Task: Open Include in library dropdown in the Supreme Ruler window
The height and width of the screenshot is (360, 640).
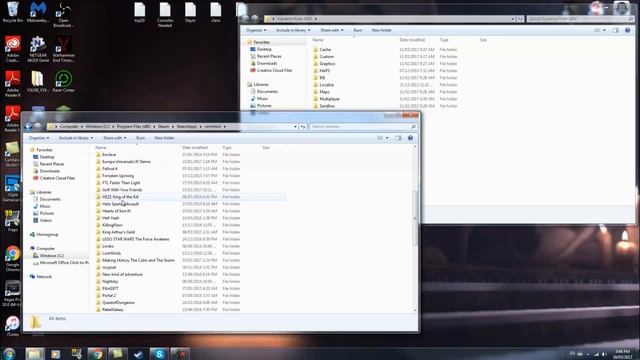Action: point(293,30)
